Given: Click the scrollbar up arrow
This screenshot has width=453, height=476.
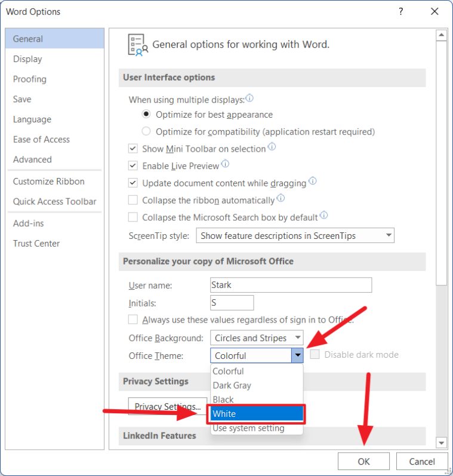Looking at the screenshot, I should click(441, 35).
